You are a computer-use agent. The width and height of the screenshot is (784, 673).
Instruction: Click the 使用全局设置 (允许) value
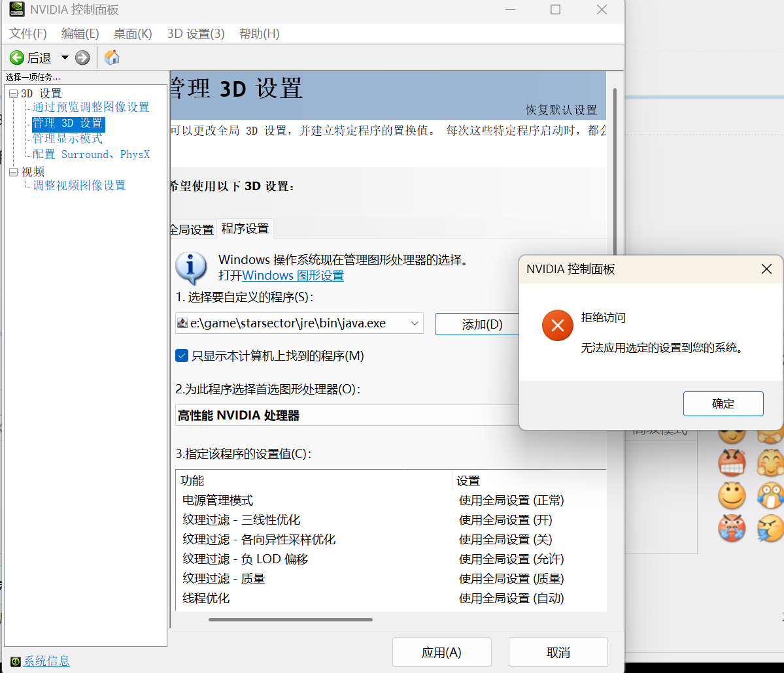pyautogui.click(x=511, y=559)
